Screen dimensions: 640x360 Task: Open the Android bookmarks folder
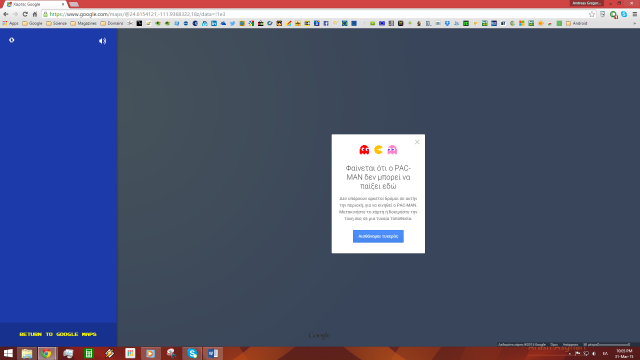[576, 23]
